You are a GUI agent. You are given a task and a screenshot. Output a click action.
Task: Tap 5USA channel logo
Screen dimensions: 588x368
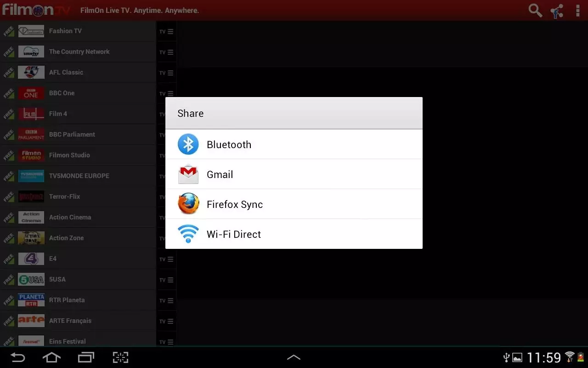click(31, 279)
